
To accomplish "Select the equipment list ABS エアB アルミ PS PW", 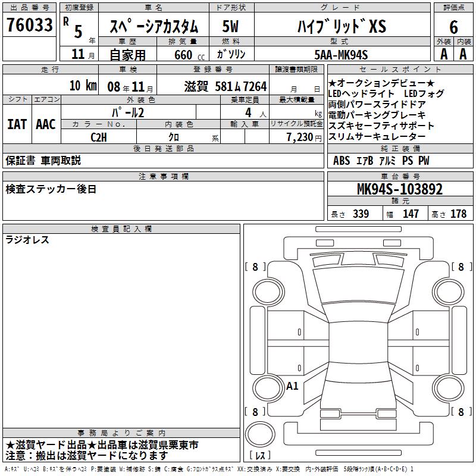I will [381, 161].
